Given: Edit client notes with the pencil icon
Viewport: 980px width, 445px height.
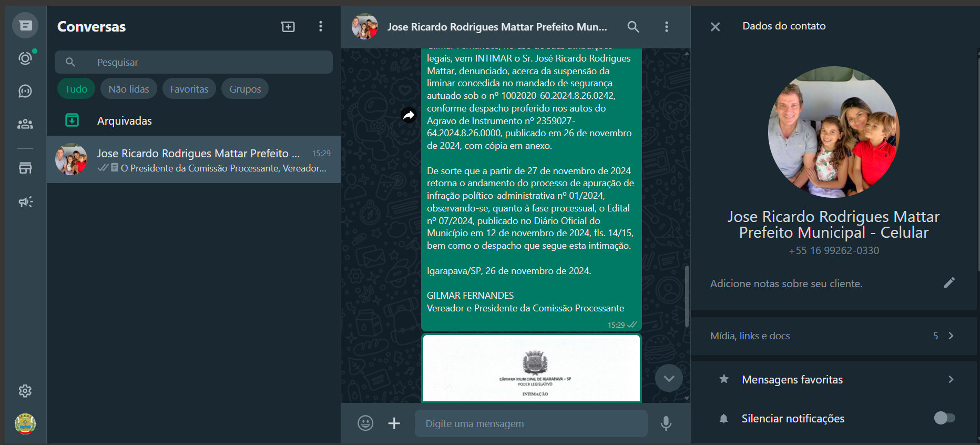Looking at the screenshot, I should coord(949,283).
